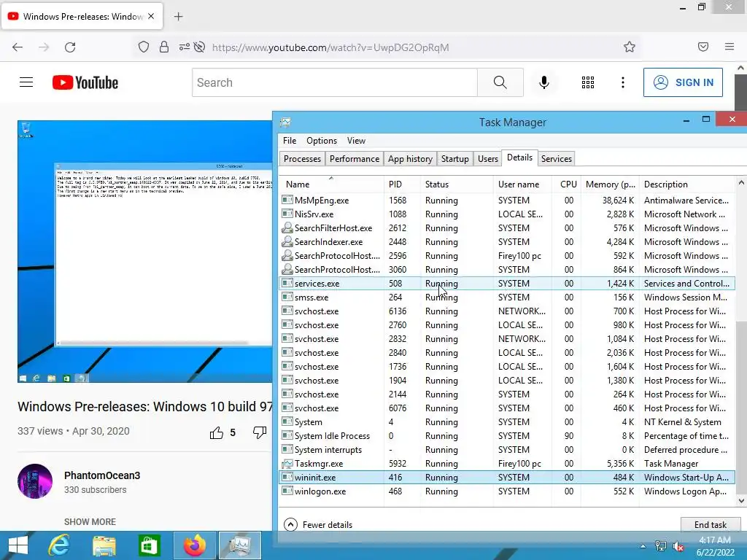The height and width of the screenshot is (560, 747).
Task: Close the Windows Pre-releases tab
Action: click(x=151, y=16)
